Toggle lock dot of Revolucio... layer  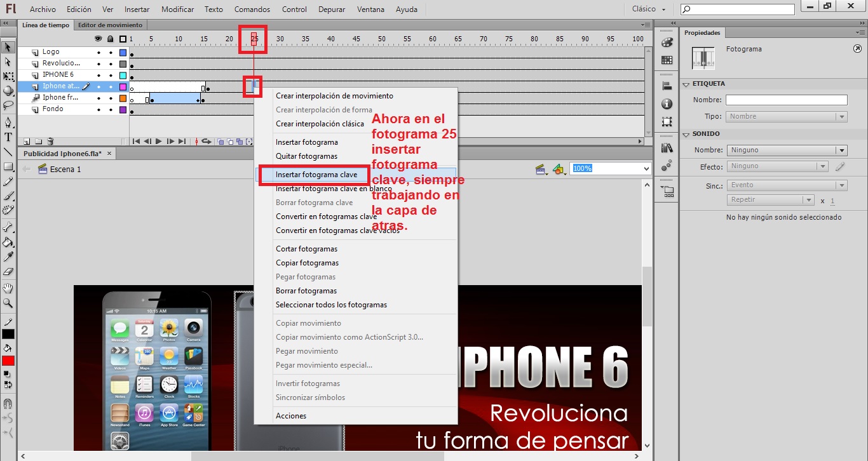coord(111,63)
